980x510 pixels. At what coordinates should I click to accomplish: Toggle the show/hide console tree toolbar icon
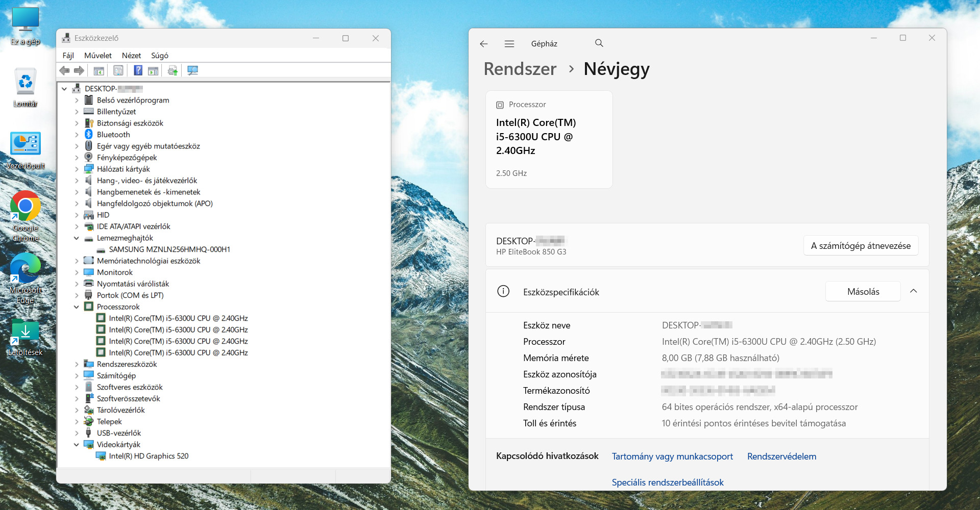(99, 71)
